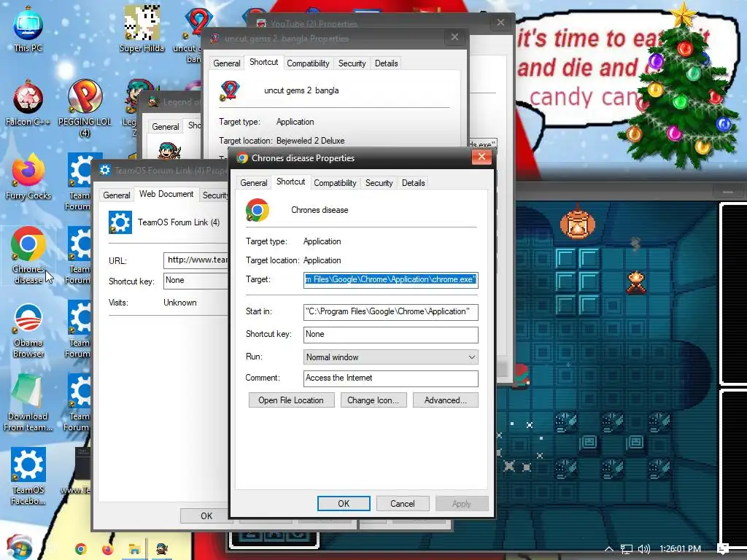Open the volume tray icon
The height and width of the screenshot is (560, 747).
pos(643,549)
